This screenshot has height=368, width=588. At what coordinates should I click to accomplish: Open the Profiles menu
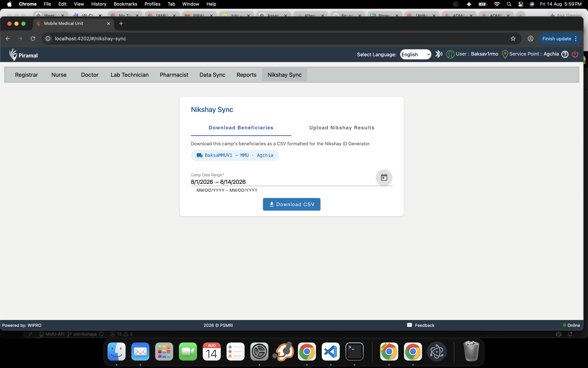click(152, 4)
